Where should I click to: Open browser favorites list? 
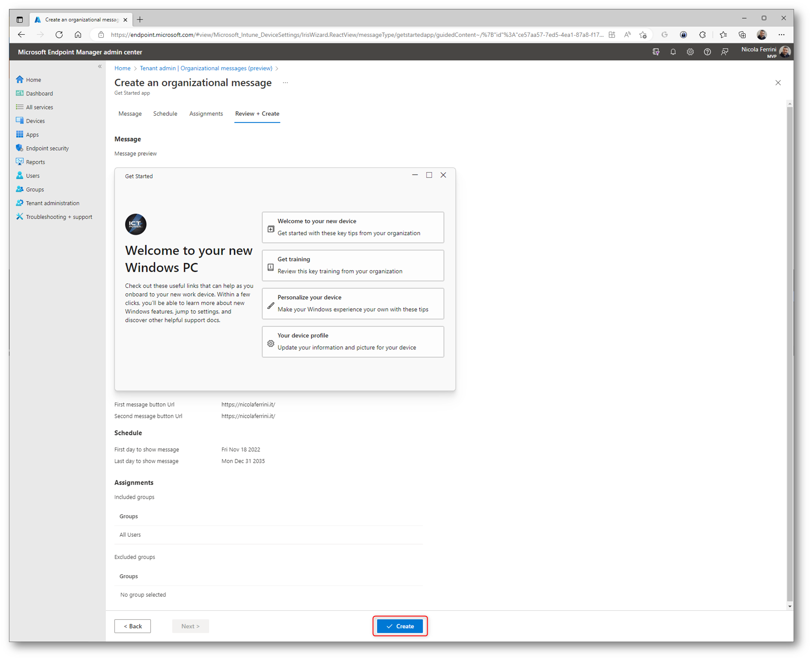coord(723,35)
